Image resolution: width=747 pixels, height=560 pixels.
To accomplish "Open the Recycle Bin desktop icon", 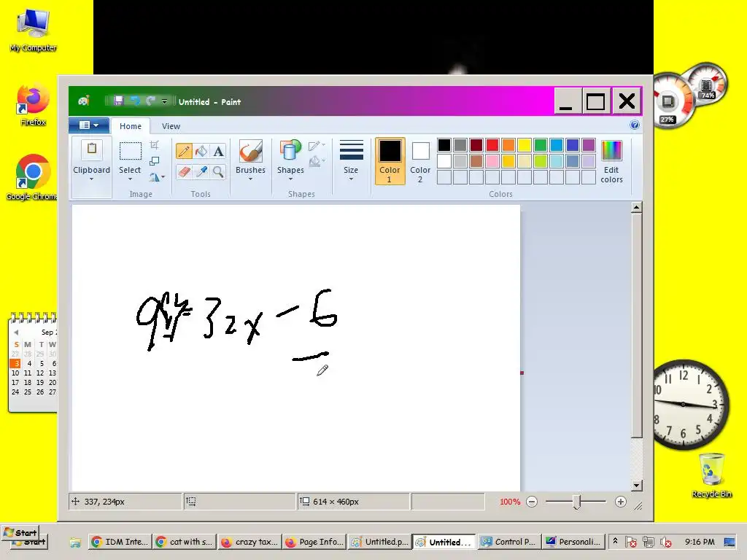I will tap(711, 475).
